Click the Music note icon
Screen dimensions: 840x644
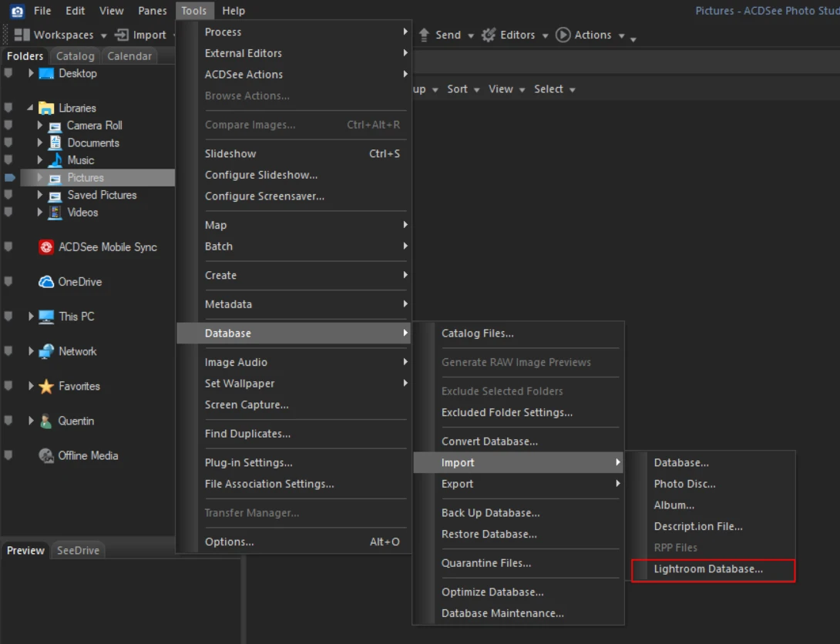[x=55, y=160]
